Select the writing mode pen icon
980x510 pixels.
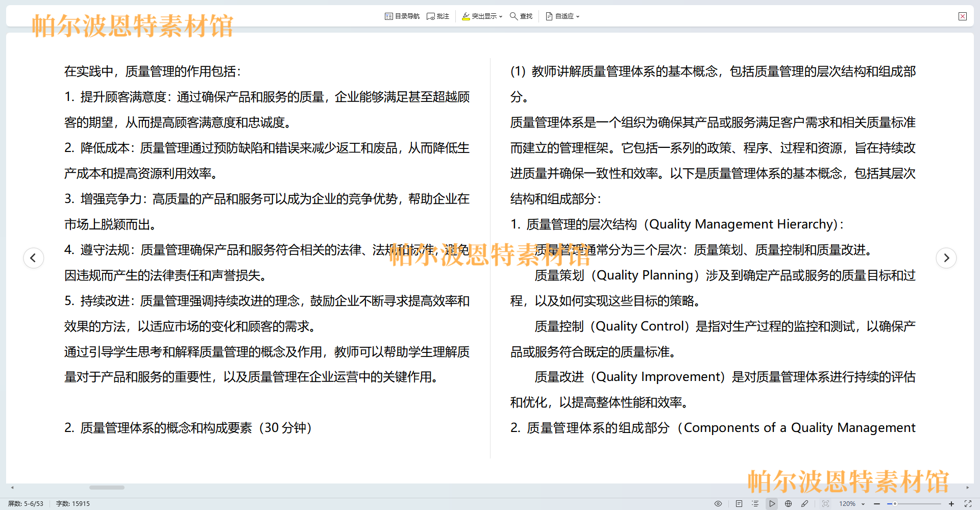coord(805,503)
